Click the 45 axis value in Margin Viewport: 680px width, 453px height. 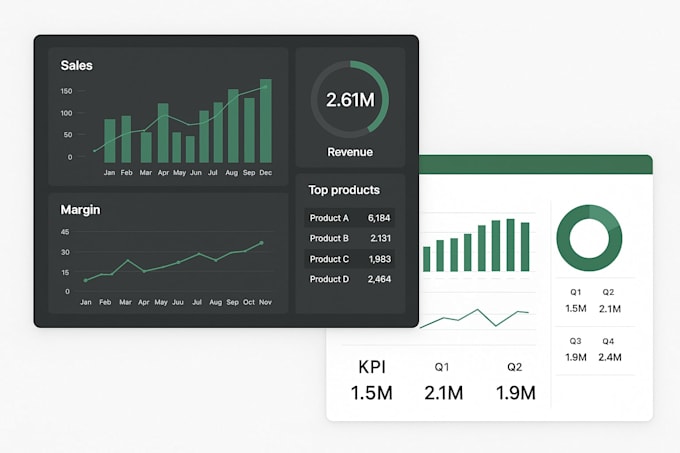(x=65, y=232)
